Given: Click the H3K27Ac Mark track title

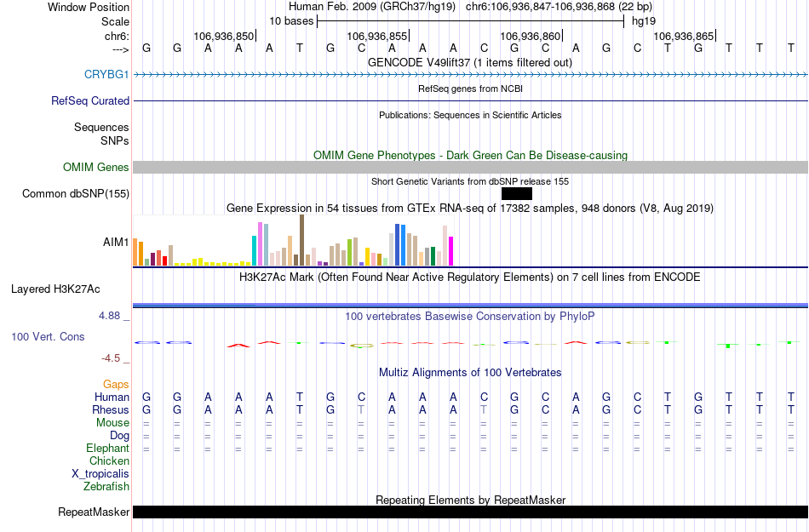Looking at the screenshot, I should coord(470,277).
